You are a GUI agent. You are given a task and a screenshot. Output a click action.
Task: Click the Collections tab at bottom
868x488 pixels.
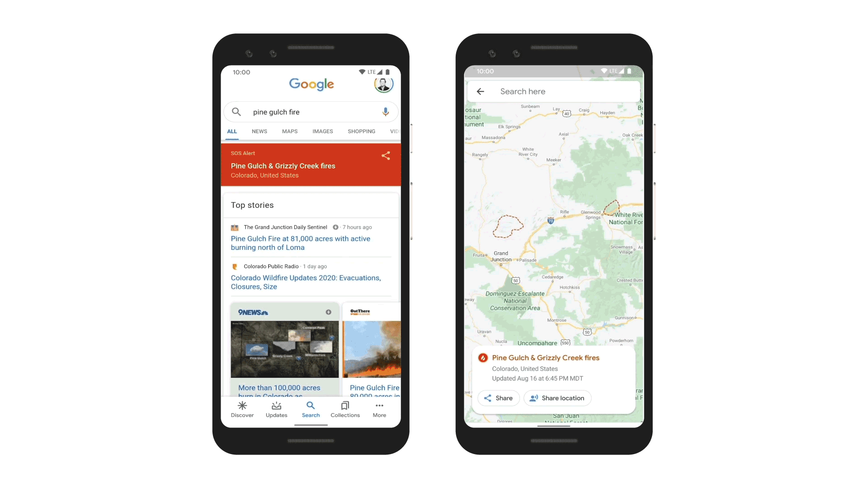pyautogui.click(x=344, y=410)
